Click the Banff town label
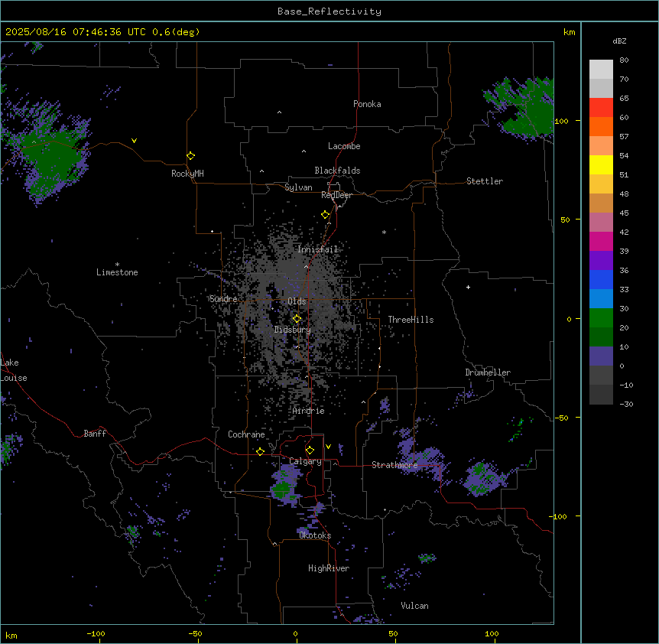659x644 pixels. click(x=95, y=434)
